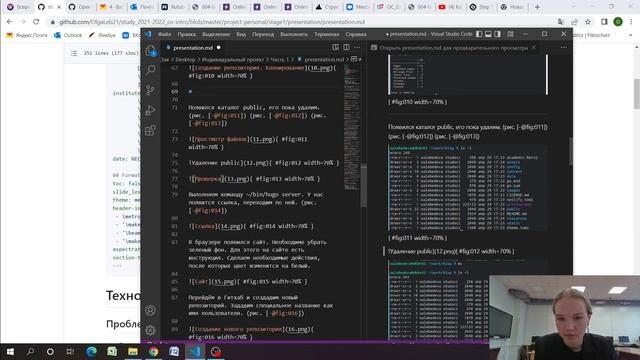Split the editor right

point(346,47)
